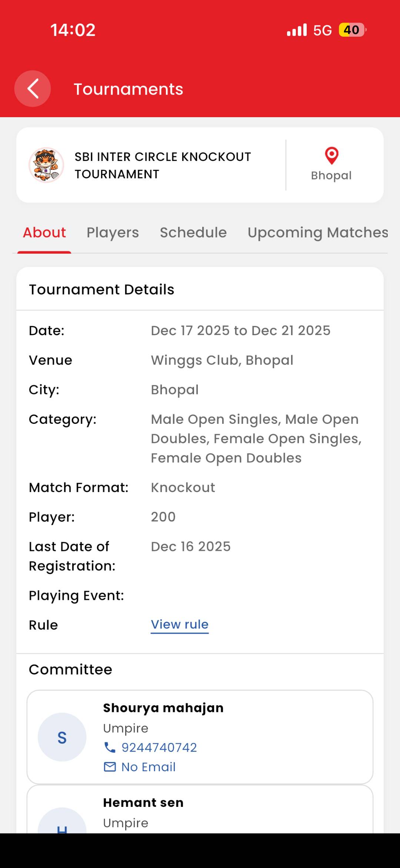Screen dimensions: 400x868
Task: Show the Upcoming Matches tab
Action: (x=318, y=233)
